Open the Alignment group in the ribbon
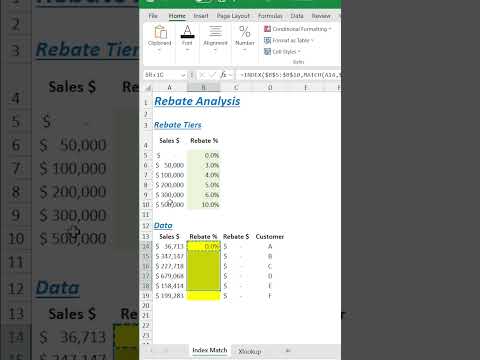The width and height of the screenshot is (480, 360). [x=215, y=38]
